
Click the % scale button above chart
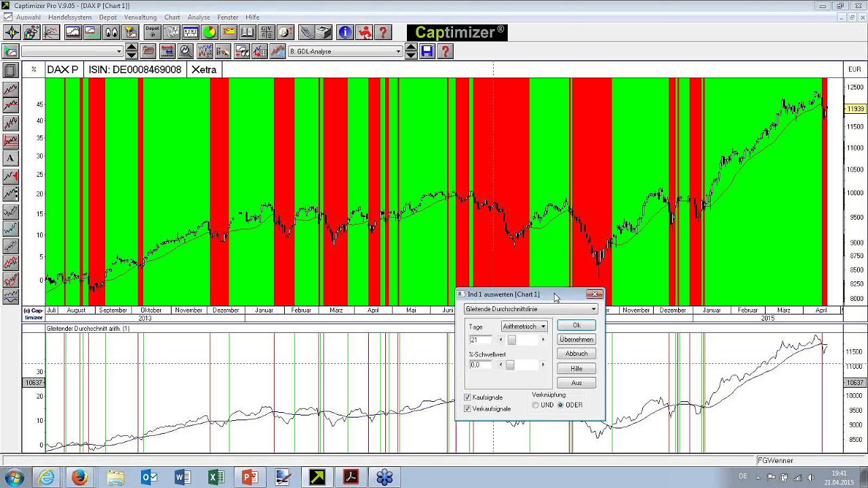point(33,70)
